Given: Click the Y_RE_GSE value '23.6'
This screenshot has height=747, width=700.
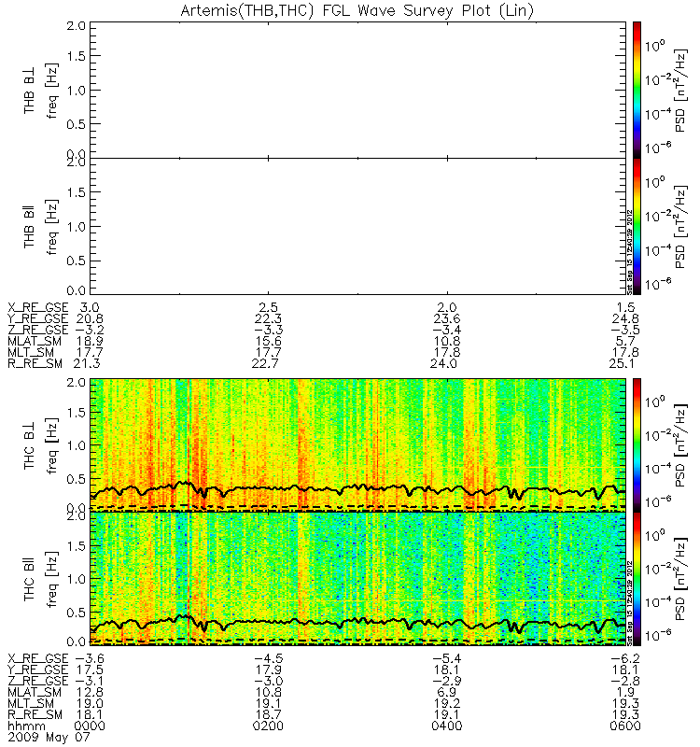Looking at the screenshot, I should [447, 318].
